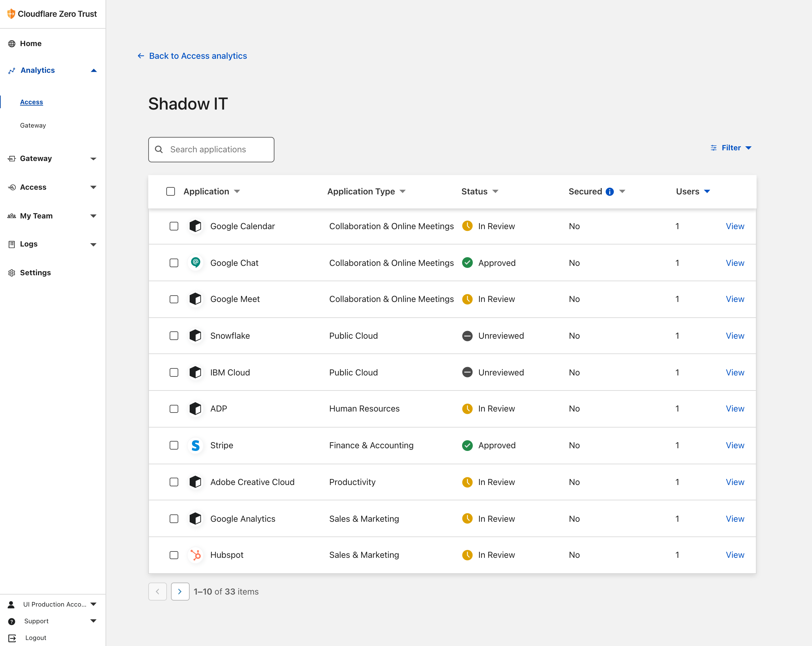Click the Stripe application logo icon

pos(195,445)
